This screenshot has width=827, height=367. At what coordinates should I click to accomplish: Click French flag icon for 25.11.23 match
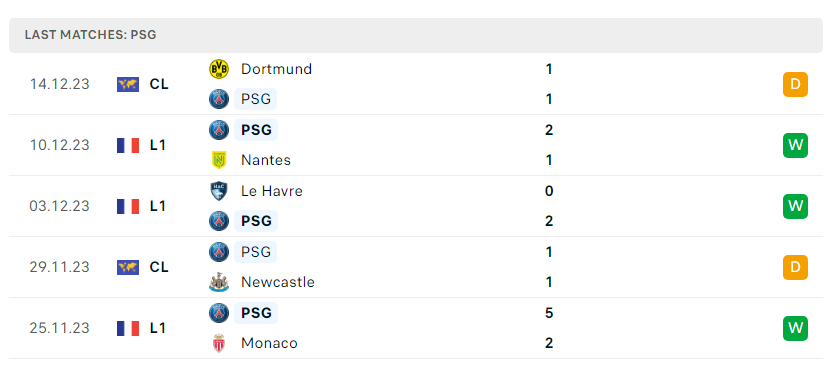[128, 329]
